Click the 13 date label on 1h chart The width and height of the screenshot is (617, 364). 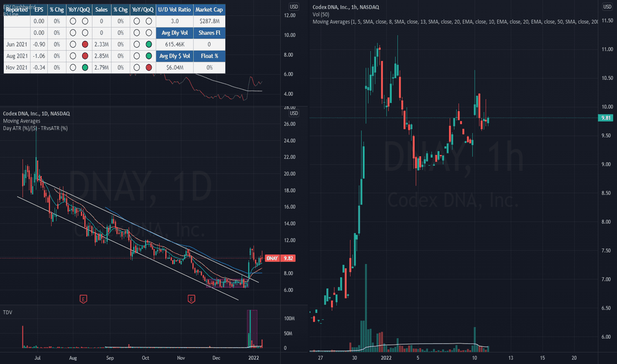pos(510,357)
